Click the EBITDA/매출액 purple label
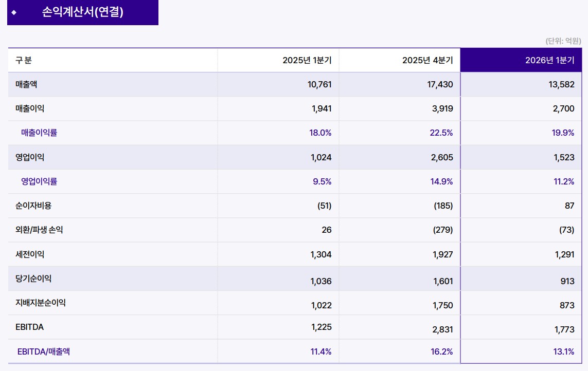This screenshot has width=588, height=371. [x=44, y=351]
